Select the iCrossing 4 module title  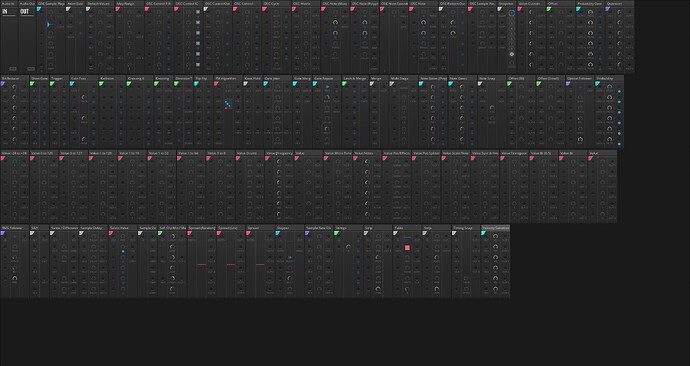tap(136, 78)
